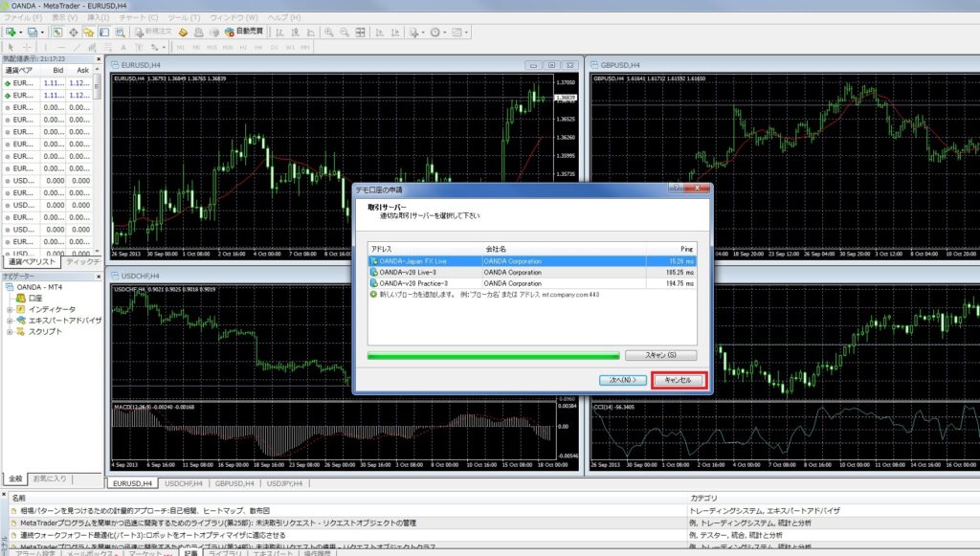Open the Strategy Tester toolbar icon
980x556 pixels.
120,32
